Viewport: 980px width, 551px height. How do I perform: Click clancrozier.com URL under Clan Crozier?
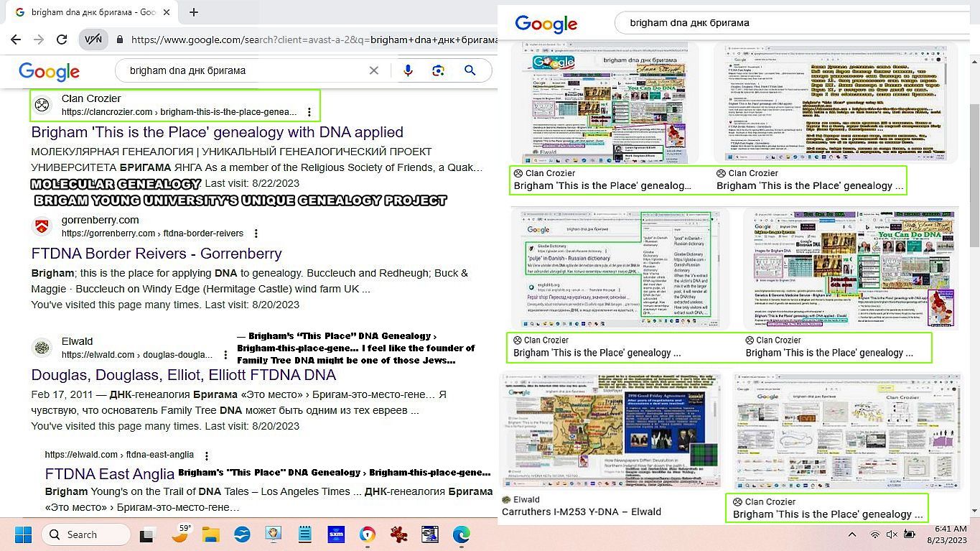pyautogui.click(x=179, y=112)
